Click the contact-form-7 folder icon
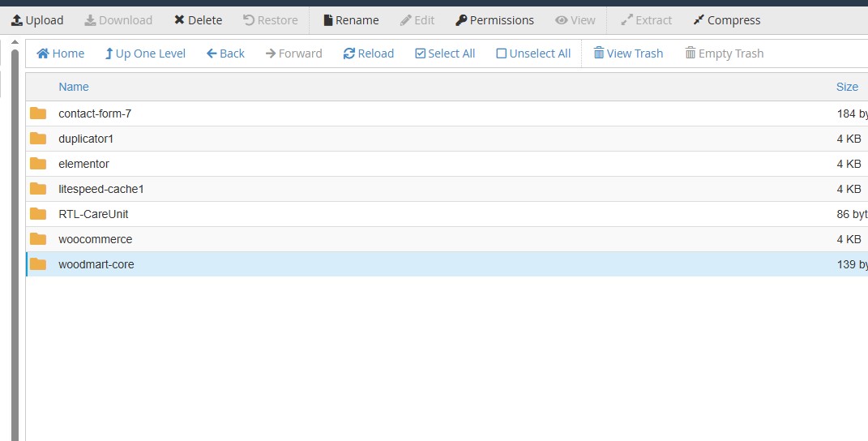 38,113
